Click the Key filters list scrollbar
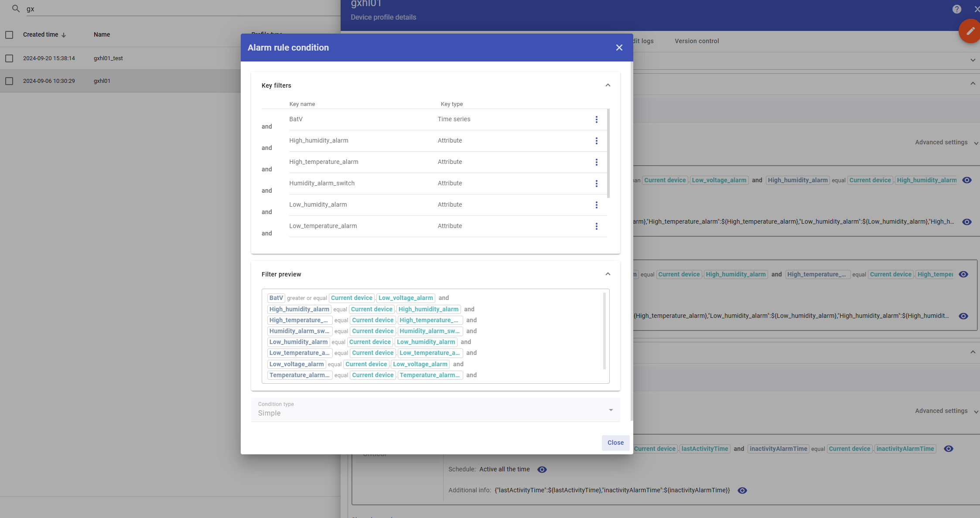This screenshot has width=980, height=518. (x=608, y=153)
